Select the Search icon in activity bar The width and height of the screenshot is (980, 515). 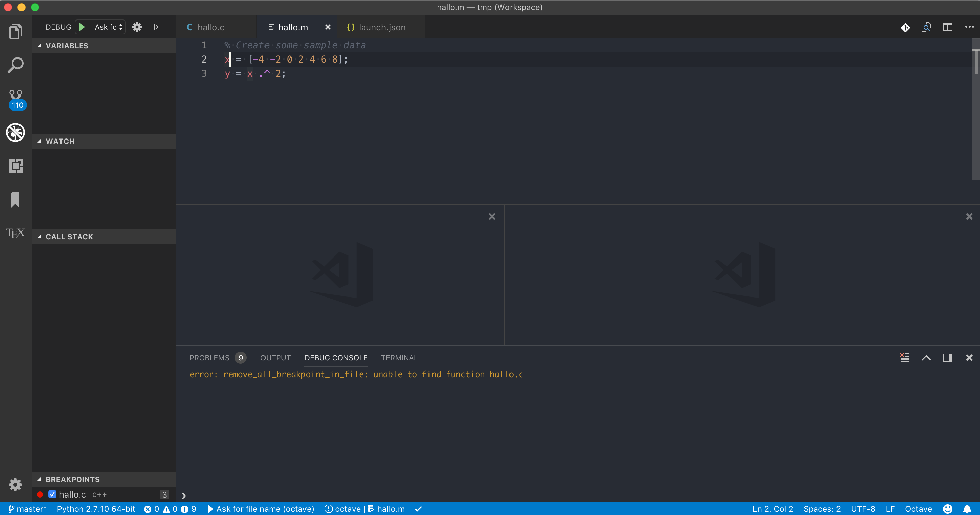[15, 65]
